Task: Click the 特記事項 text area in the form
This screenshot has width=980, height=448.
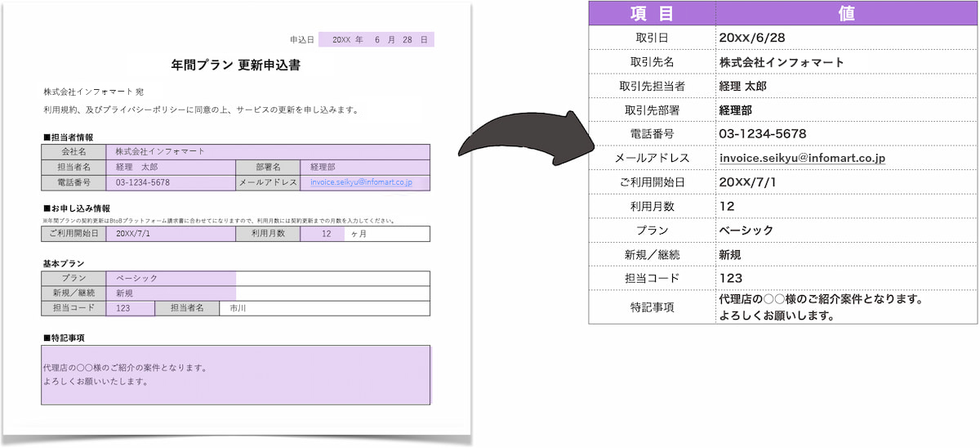Action: [236, 375]
